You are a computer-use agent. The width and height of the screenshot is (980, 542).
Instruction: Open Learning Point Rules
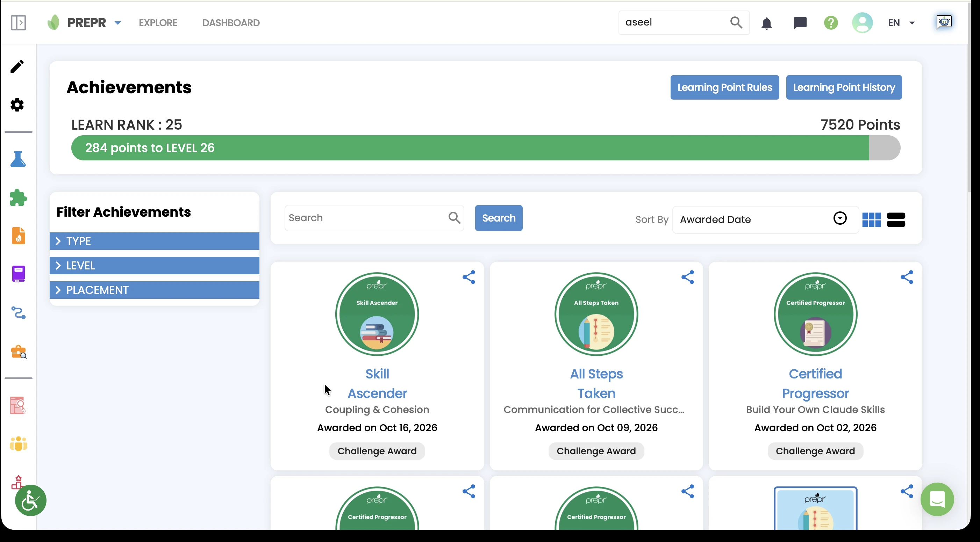pos(724,87)
